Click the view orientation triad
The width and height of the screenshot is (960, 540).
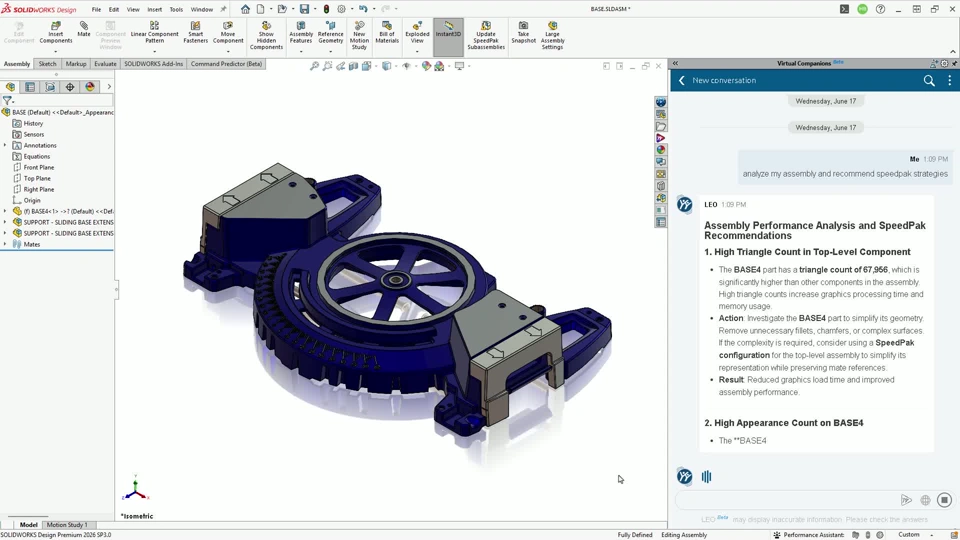pos(135,489)
